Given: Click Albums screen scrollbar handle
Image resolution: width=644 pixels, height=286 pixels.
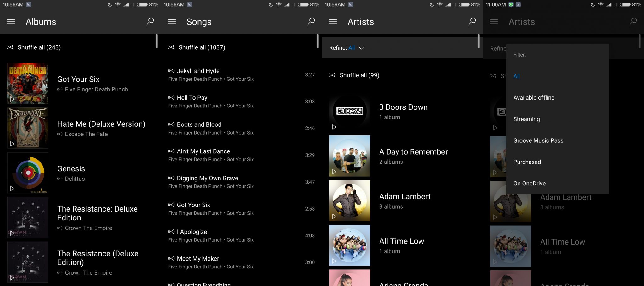Looking at the screenshot, I should click(156, 41).
